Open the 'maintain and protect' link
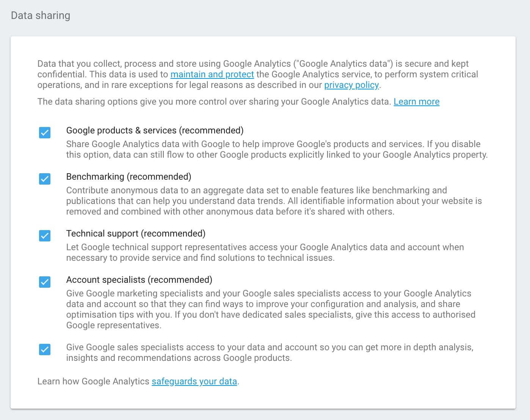The height and width of the screenshot is (420, 530). point(212,74)
